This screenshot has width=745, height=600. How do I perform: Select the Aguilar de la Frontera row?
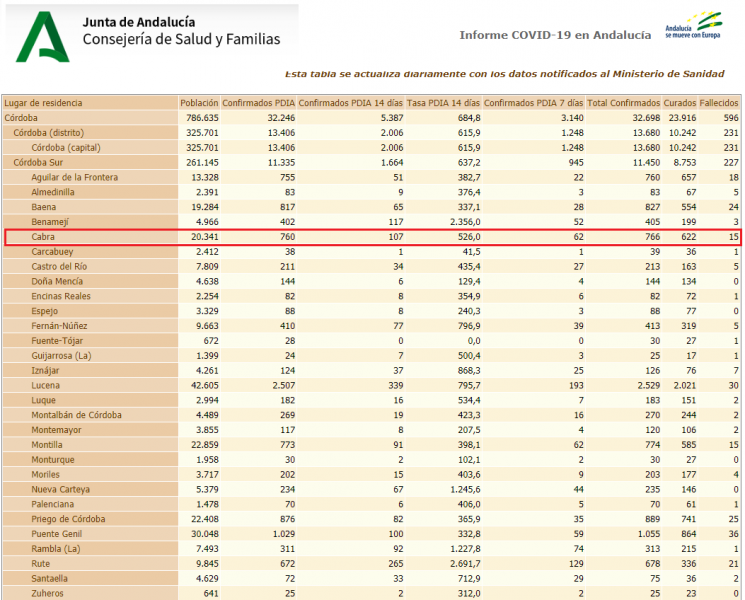coord(372,177)
